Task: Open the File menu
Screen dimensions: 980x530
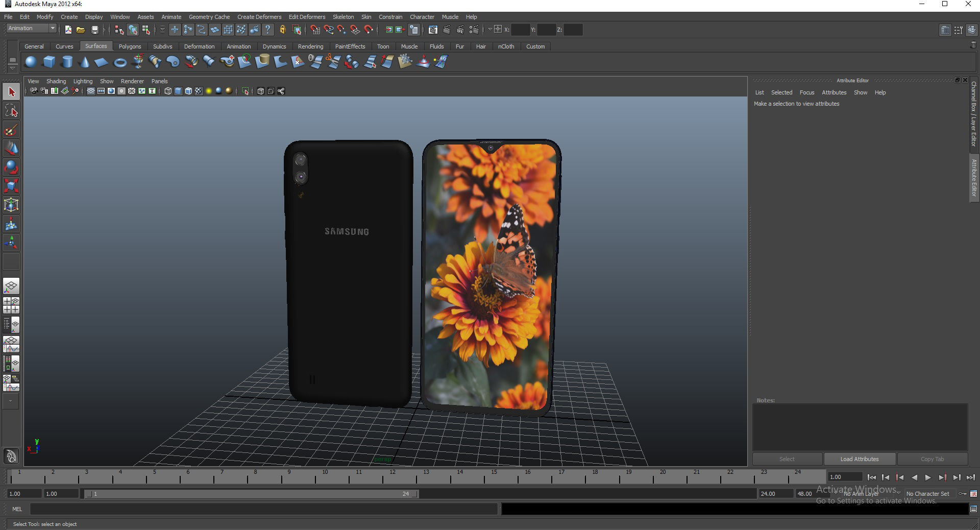Action: 8,17
